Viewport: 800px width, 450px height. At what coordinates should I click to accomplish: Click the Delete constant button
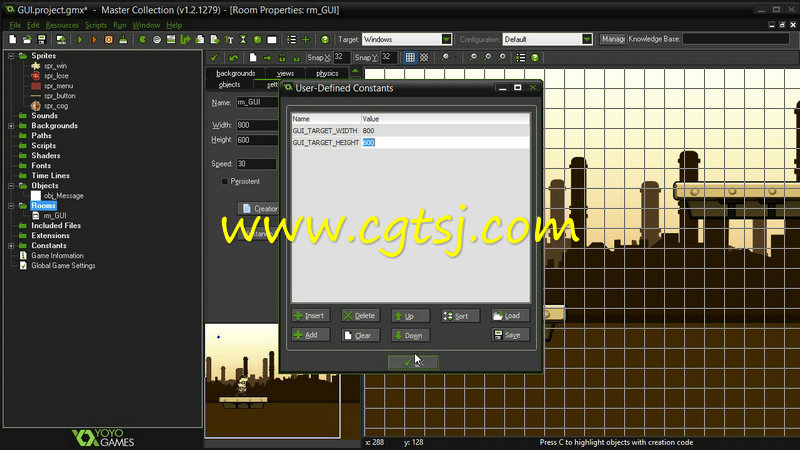(x=360, y=316)
